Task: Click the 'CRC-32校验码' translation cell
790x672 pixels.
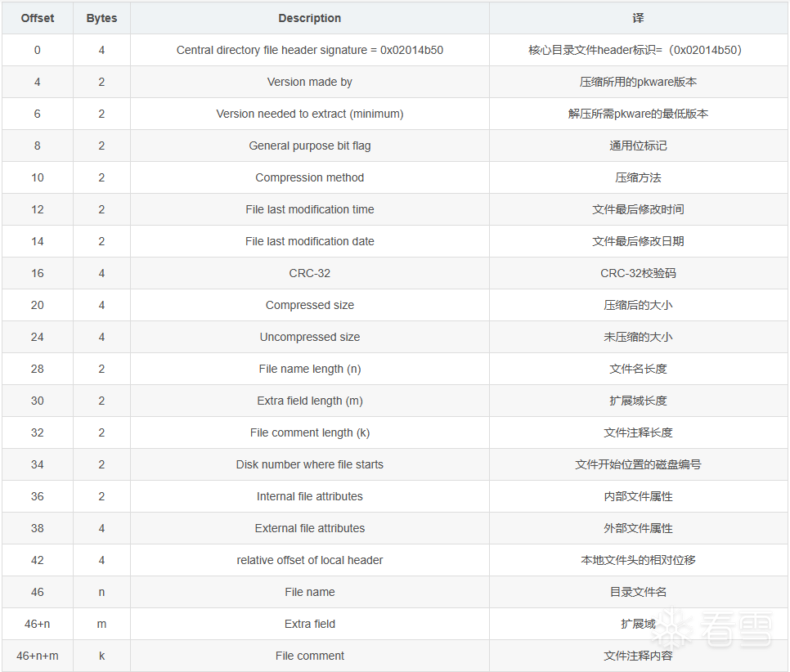Action: (638, 273)
